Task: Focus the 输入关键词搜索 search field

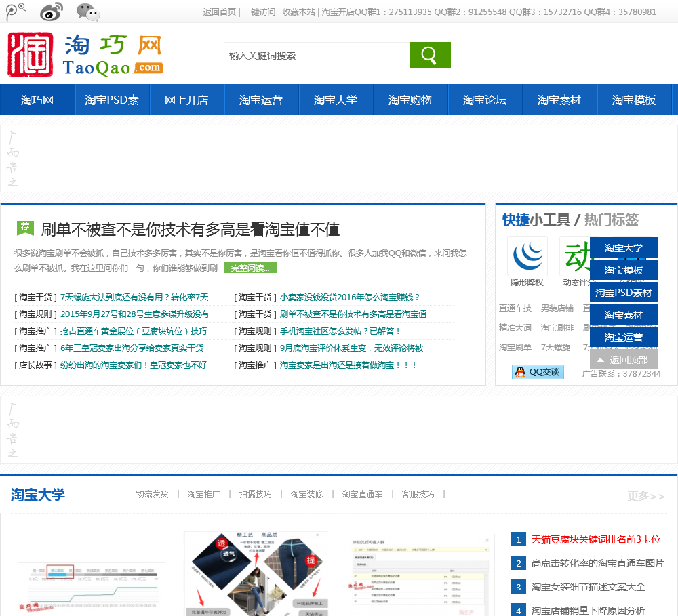Action: 317,56
